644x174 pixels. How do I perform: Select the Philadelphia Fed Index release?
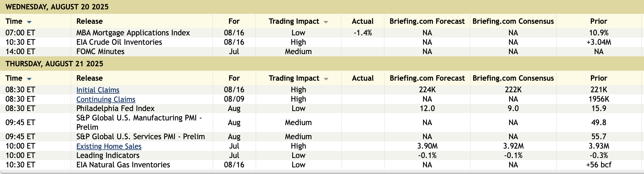tap(115, 109)
